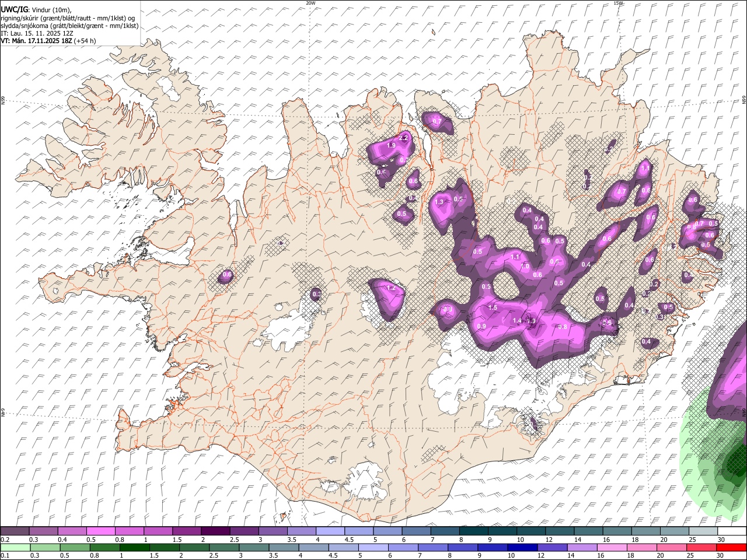Click the white swatch ending the snow legend
The image size is (747, 560).
731,531
